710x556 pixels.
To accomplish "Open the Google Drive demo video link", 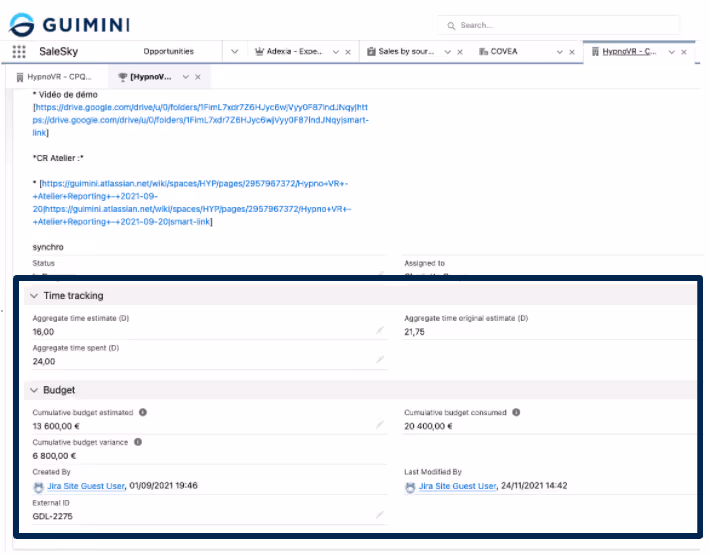I will [201, 120].
